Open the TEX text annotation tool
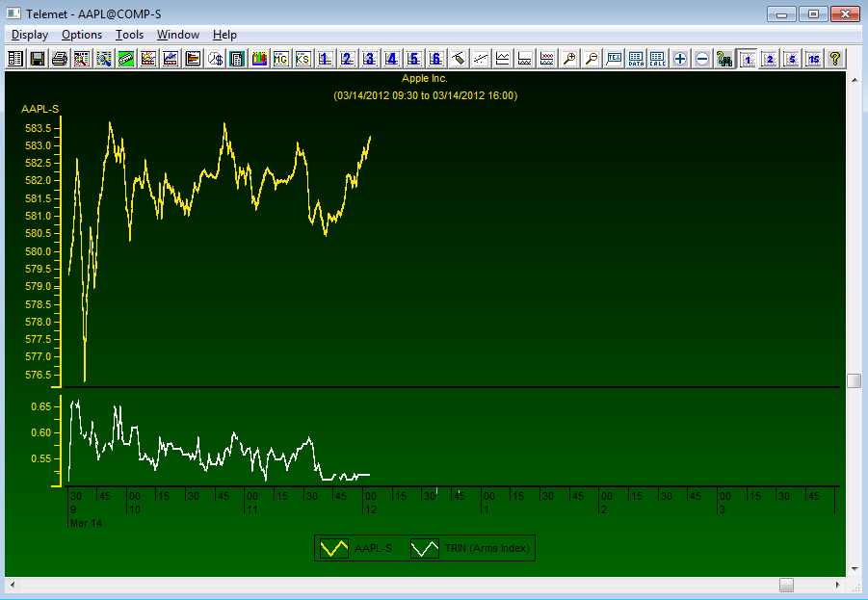Image resolution: width=868 pixels, height=600 pixels. pyautogui.click(x=614, y=58)
